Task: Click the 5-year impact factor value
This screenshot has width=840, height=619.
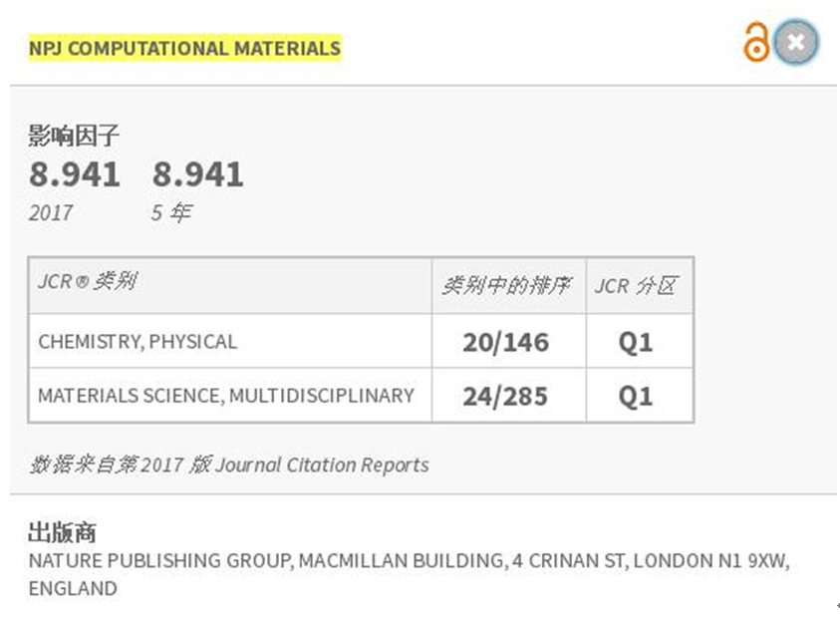Action: coord(197,174)
